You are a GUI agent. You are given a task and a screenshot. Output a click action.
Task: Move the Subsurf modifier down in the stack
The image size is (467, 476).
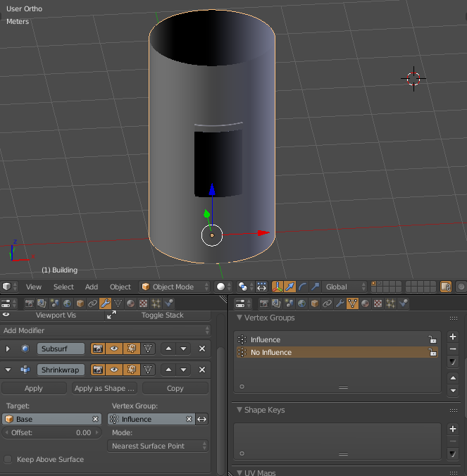point(184,349)
